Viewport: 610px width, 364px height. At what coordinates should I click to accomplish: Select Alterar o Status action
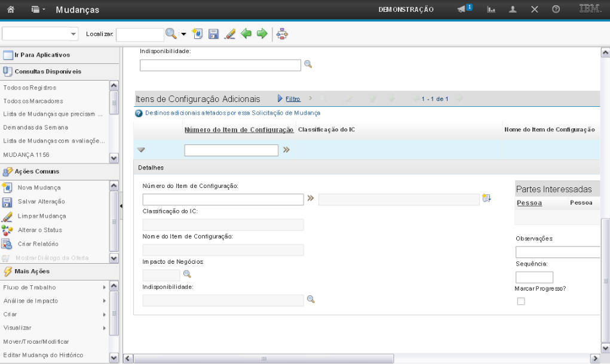pyautogui.click(x=40, y=230)
